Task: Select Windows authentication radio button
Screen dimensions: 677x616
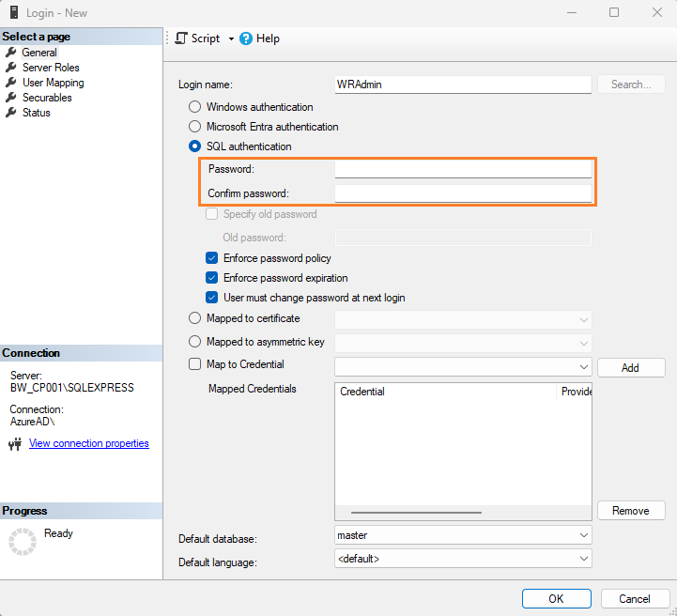Action: pyautogui.click(x=194, y=107)
